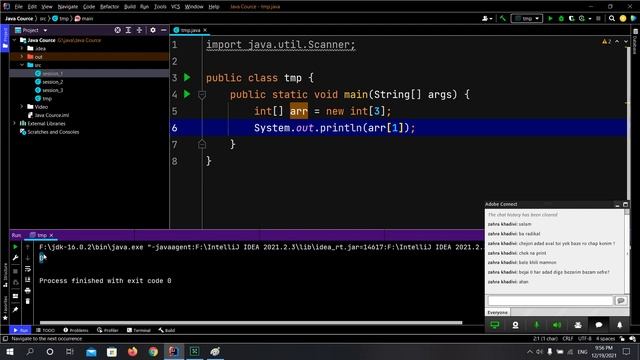Open Firefox from Windows taskbar
This screenshot has height=360, width=640.
133,351
